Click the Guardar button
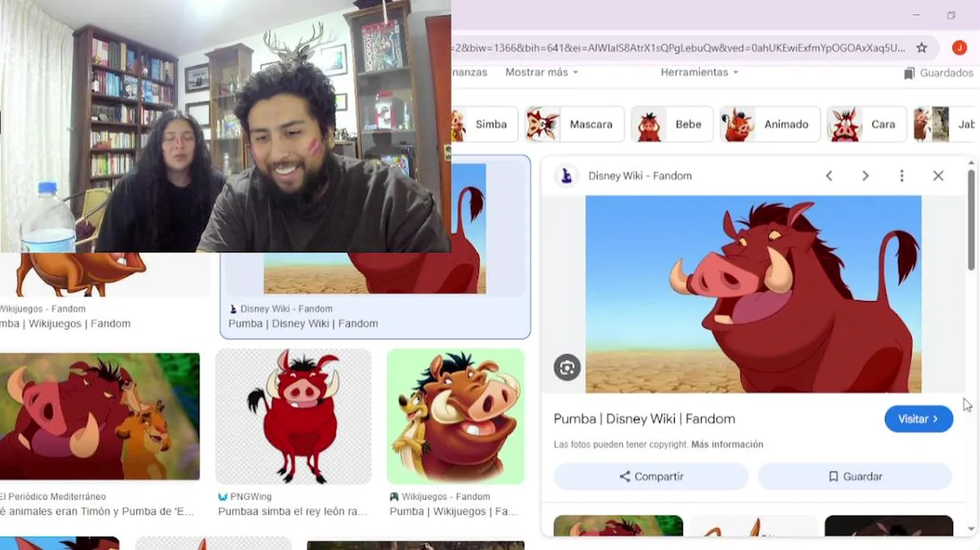980x550 pixels. (855, 476)
